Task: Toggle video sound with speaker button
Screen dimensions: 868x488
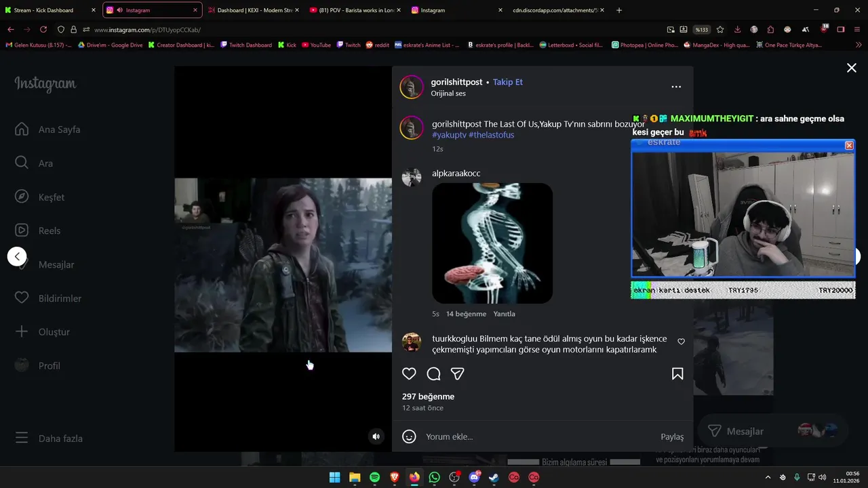Action: [376, 436]
